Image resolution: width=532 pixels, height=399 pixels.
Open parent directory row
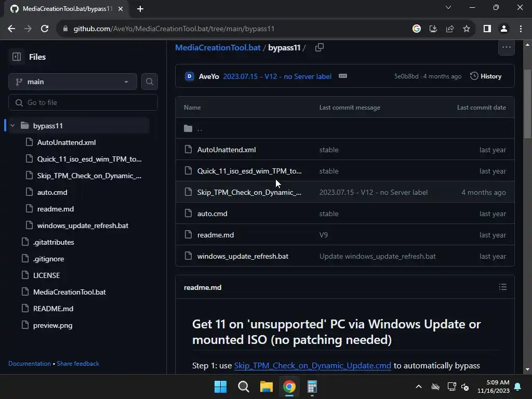click(x=345, y=128)
